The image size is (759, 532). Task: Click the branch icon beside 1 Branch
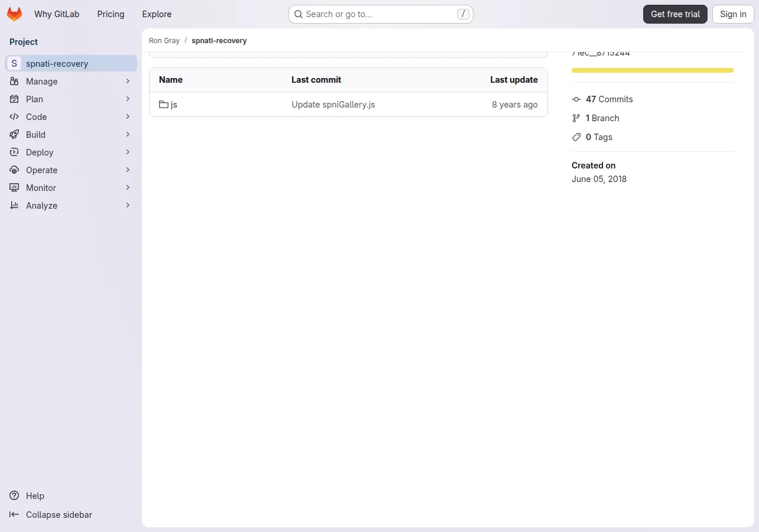[576, 118]
